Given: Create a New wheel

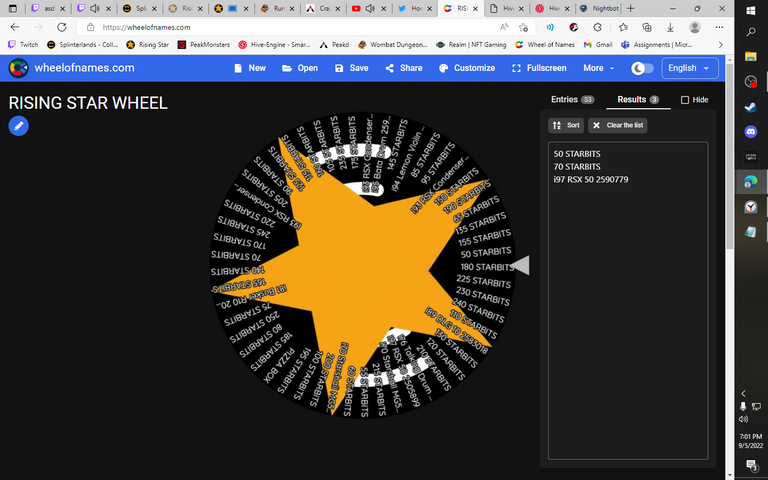Looking at the screenshot, I should pos(250,68).
